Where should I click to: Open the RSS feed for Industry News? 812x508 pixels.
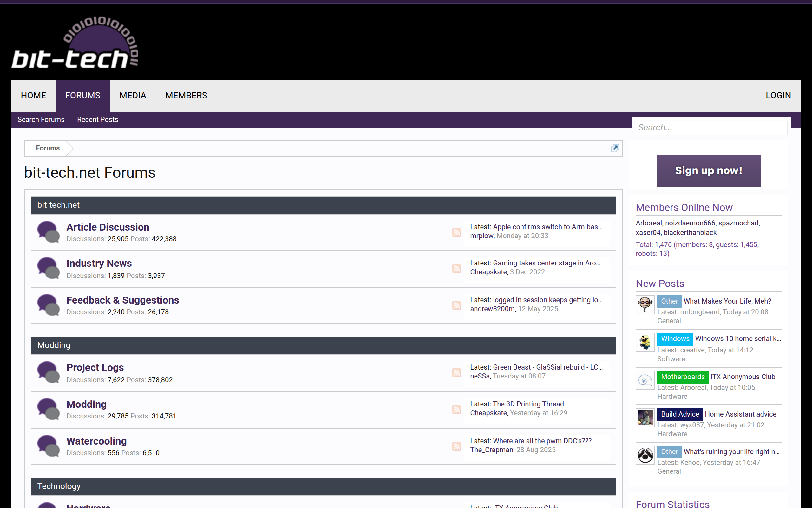(x=457, y=269)
